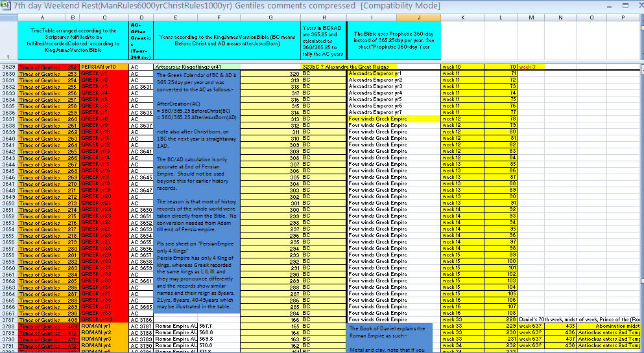Select column L header
Screen dimensions: 644x353
pyautogui.click(x=501, y=17)
